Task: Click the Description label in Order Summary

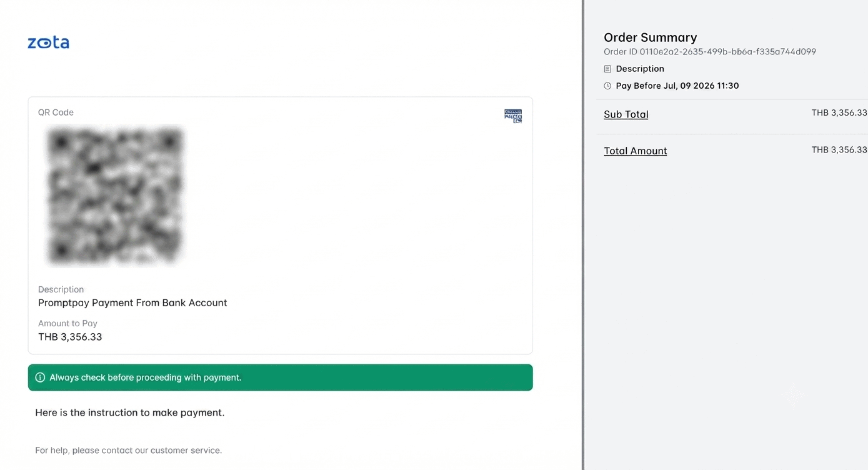Action: click(x=640, y=69)
